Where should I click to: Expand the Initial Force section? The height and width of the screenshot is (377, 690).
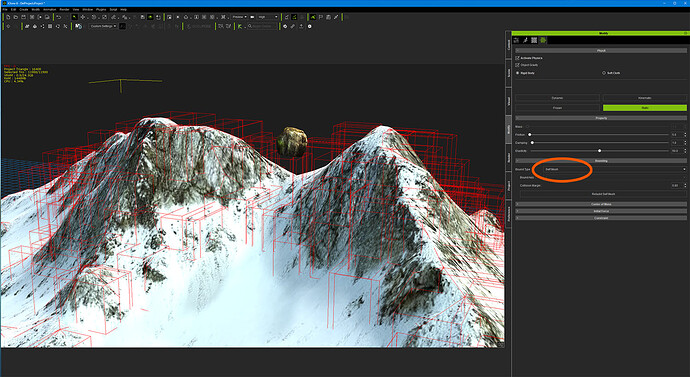(601, 211)
